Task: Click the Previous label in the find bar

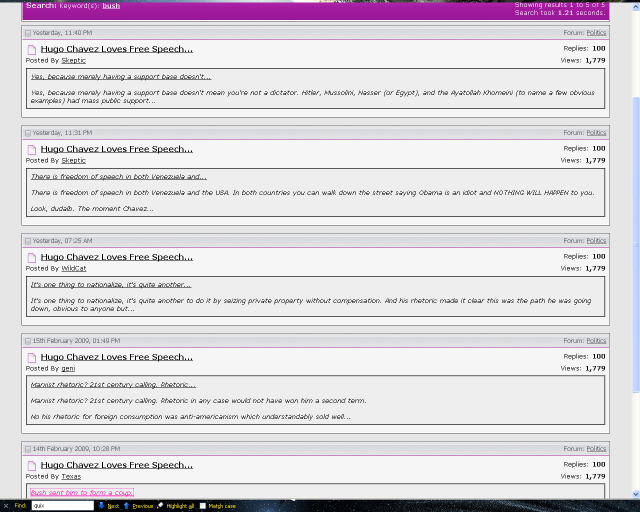Action: (143, 506)
